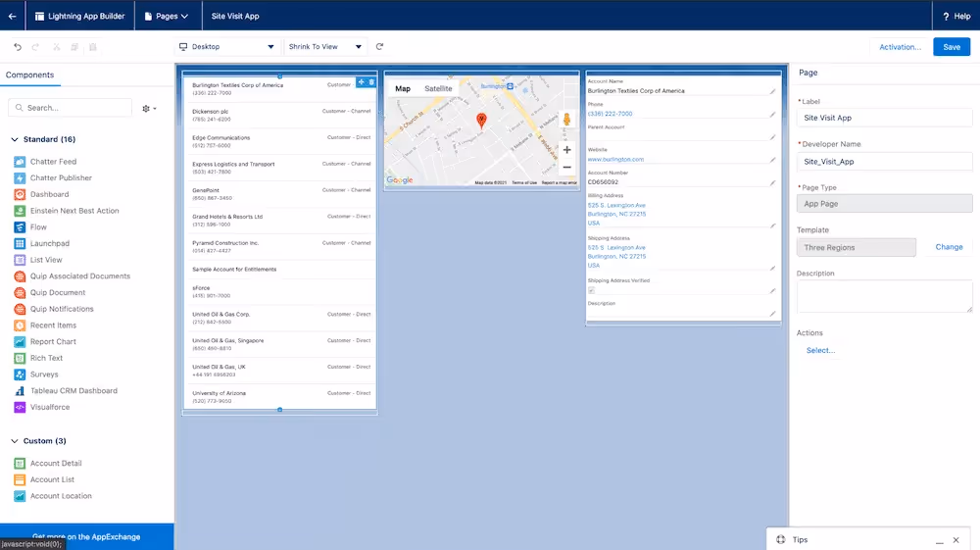Image resolution: width=980 pixels, height=550 pixels.
Task: Open the Shrink To View dropdown
Action: pos(325,47)
